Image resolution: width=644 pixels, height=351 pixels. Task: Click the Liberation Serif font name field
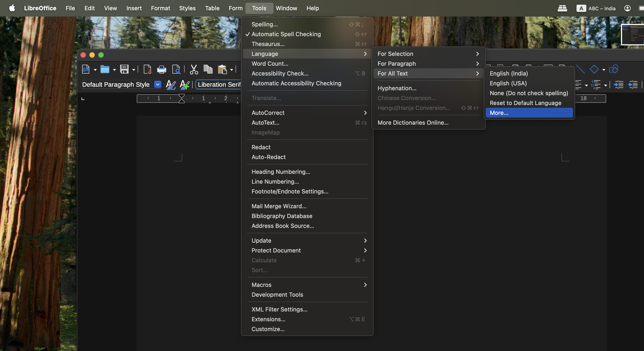(219, 85)
